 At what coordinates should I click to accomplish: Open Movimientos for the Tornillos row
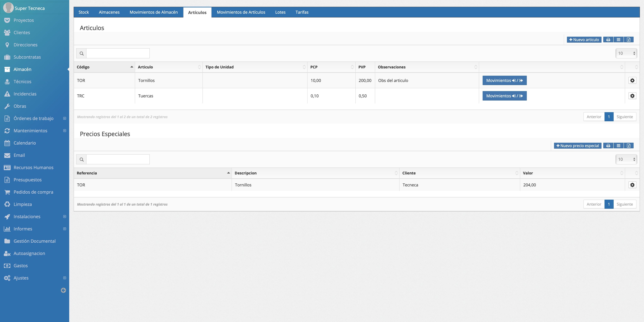504,81
